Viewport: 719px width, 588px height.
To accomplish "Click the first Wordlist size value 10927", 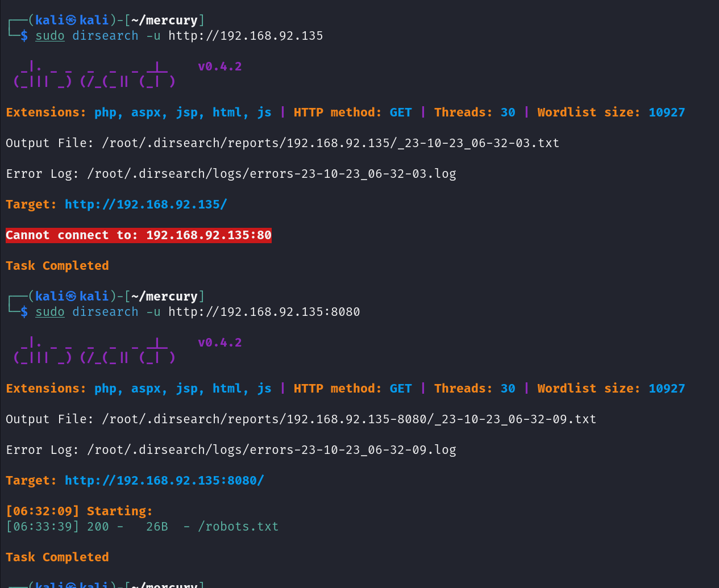I will coord(666,112).
